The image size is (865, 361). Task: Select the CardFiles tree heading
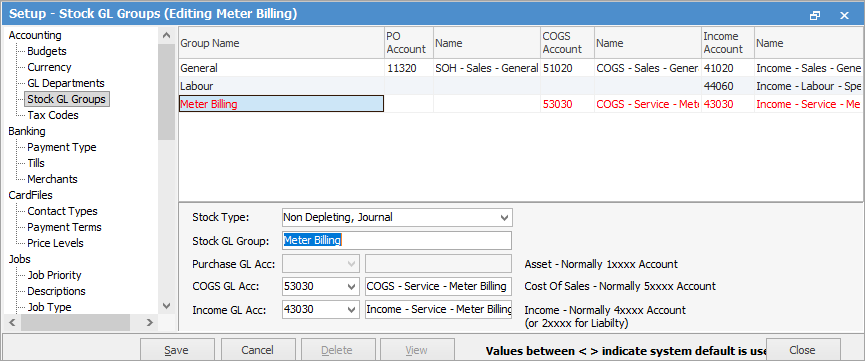(x=30, y=195)
